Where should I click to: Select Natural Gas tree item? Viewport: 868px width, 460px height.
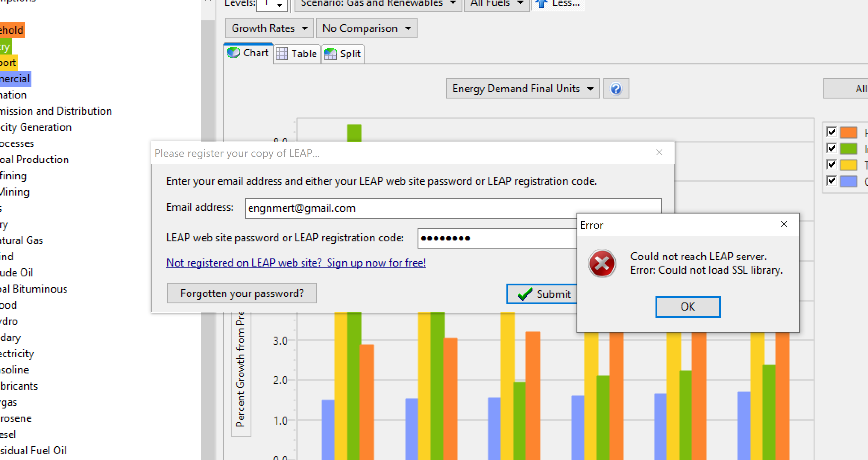22,240
